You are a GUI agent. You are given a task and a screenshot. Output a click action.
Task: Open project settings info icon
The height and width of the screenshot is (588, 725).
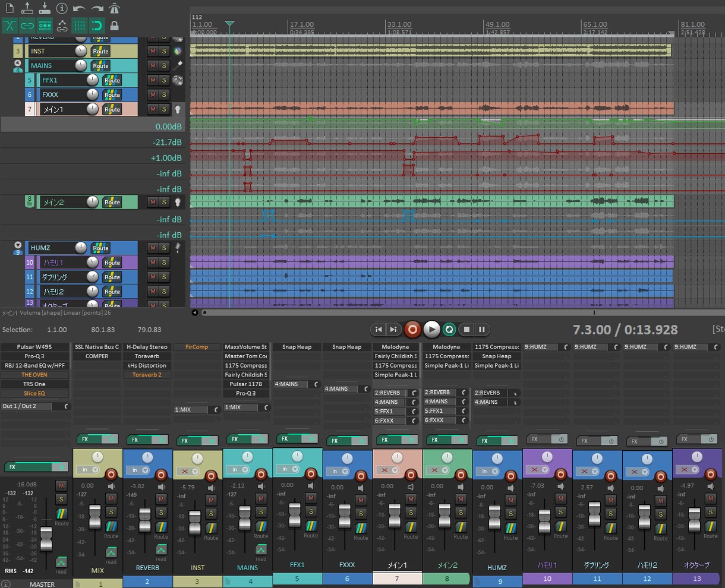(62, 8)
